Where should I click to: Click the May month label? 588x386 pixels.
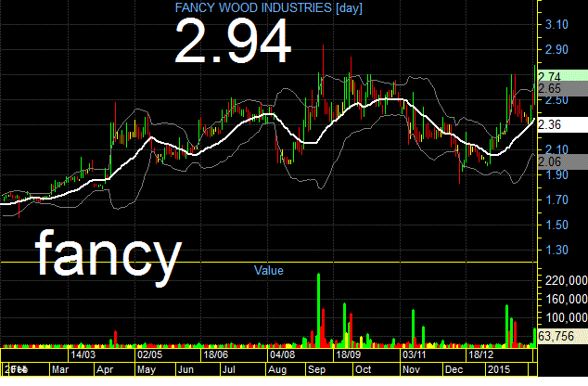click(x=147, y=369)
